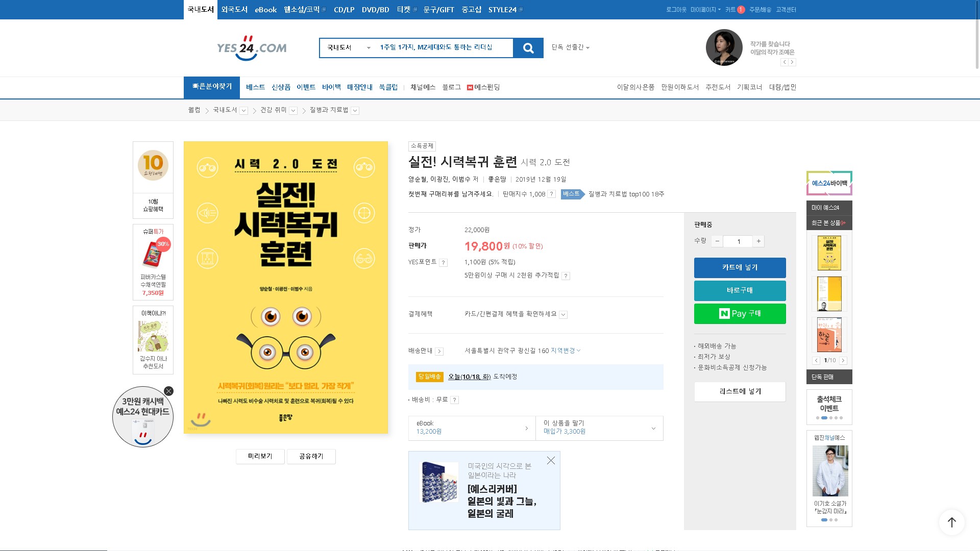Click the magnifier search button
Image resolution: width=980 pixels, height=551 pixels.
click(528, 48)
